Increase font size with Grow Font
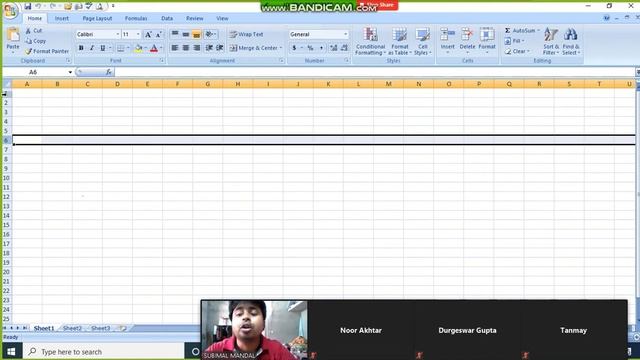This screenshot has height=360, width=640. (x=148, y=35)
